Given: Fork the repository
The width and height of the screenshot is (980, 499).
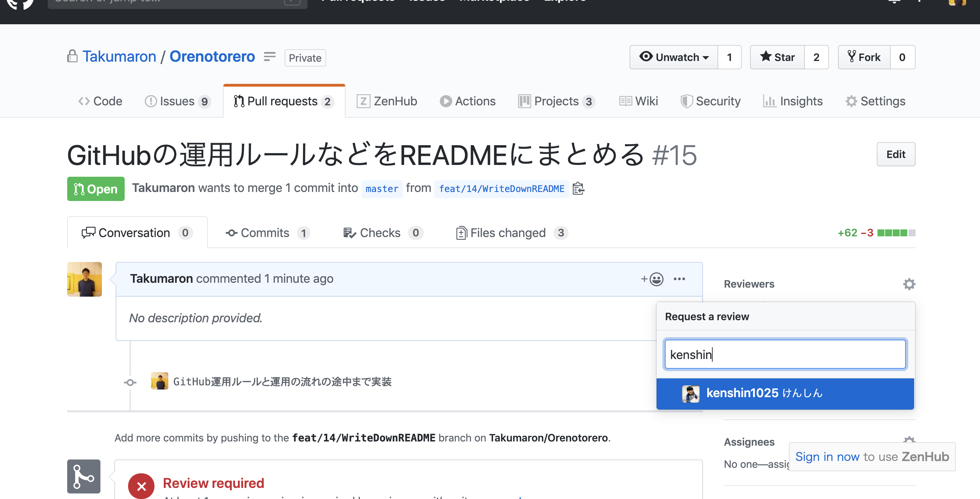Looking at the screenshot, I should [864, 57].
